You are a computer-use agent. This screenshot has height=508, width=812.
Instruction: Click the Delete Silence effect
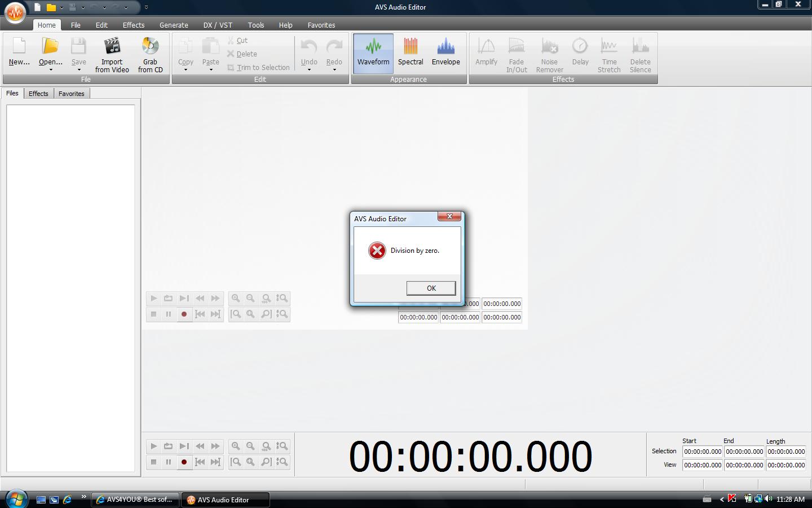point(640,54)
